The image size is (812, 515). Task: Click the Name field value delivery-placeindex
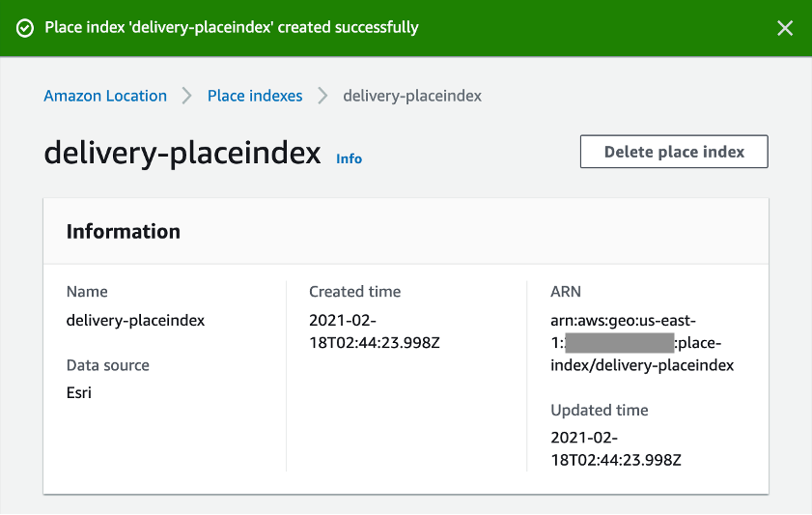(x=135, y=320)
